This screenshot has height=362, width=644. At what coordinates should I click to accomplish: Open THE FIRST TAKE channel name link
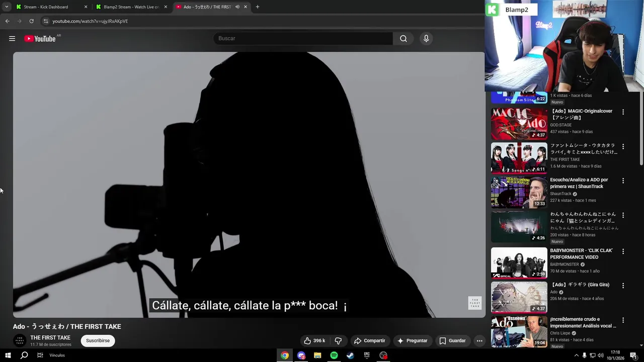[50, 338]
